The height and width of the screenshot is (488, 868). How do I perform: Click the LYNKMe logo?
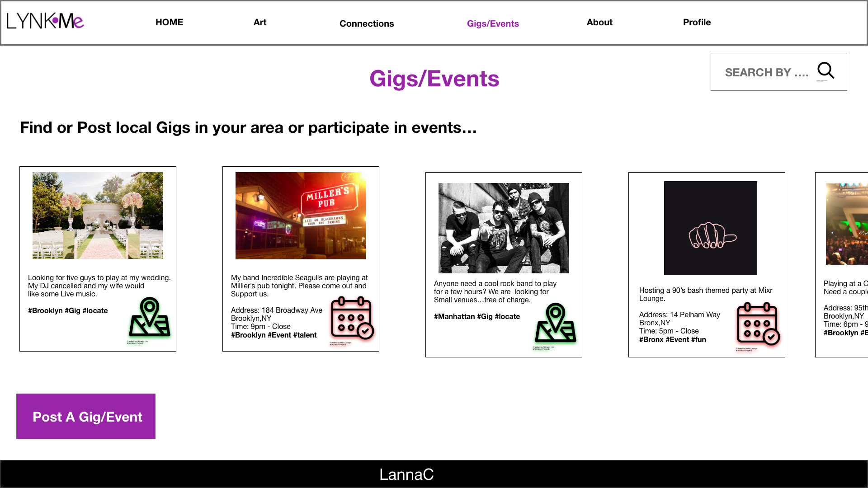(x=45, y=21)
